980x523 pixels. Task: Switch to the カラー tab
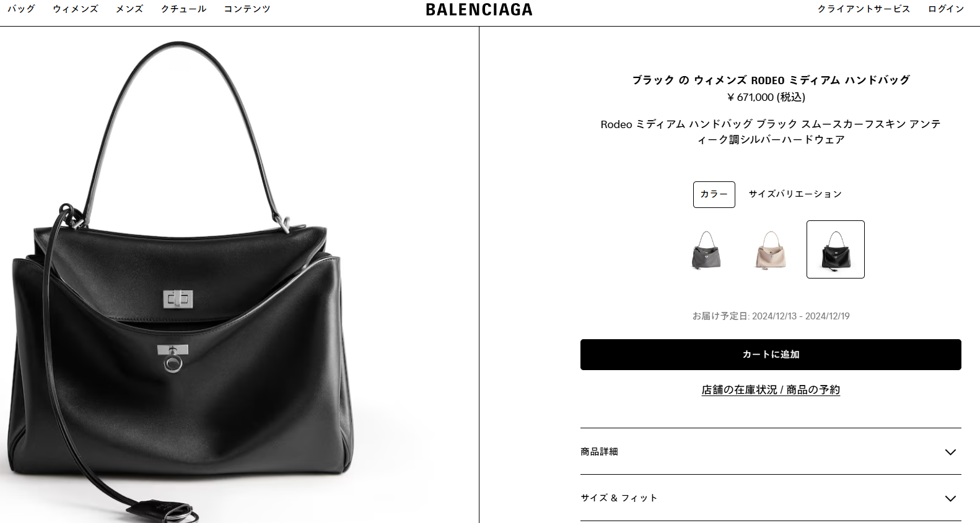(714, 194)
